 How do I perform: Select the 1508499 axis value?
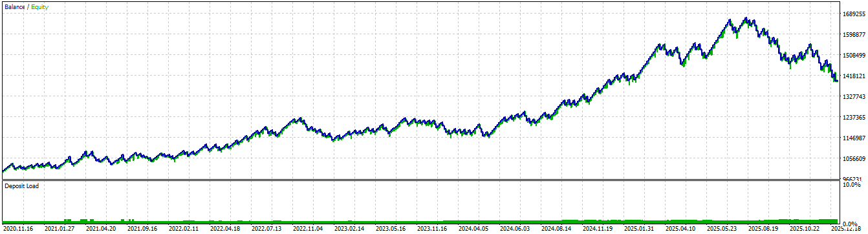[854, 55]
